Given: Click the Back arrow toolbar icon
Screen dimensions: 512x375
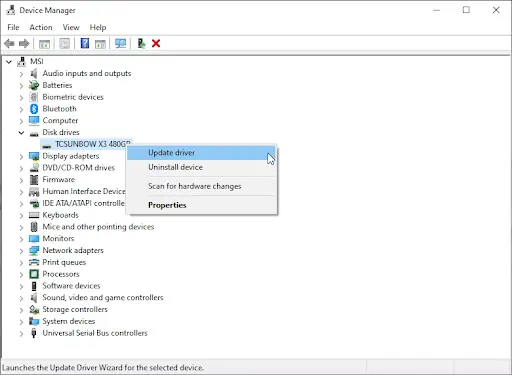Looking at the screenshot, I should click(x=9, y=43).
